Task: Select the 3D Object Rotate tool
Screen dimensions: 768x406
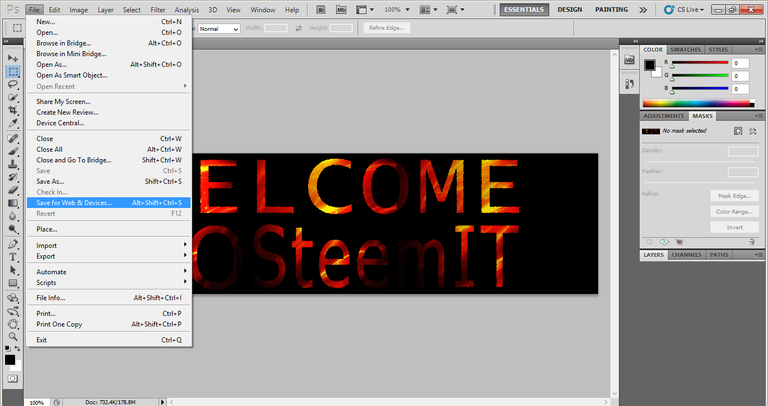Action: 13,298
